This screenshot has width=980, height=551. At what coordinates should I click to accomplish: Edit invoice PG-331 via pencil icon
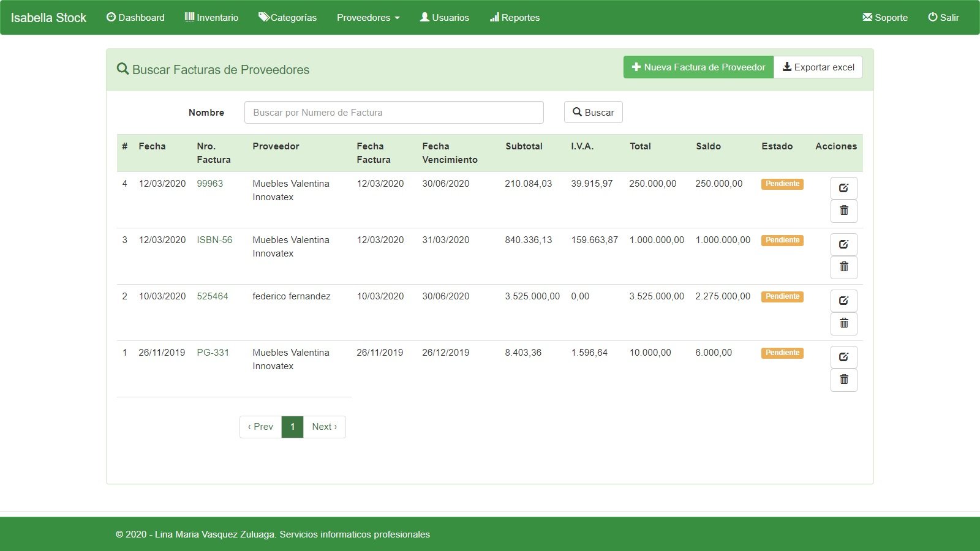[843, 357]
